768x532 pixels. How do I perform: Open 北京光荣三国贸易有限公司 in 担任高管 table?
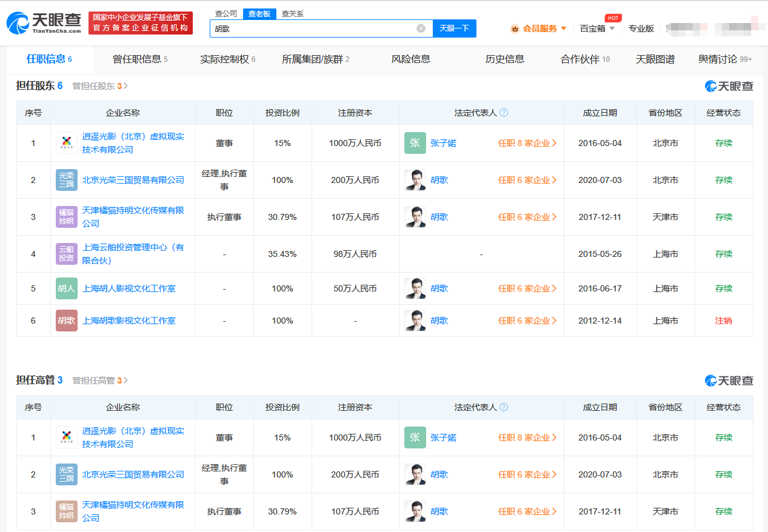point(133,474)
